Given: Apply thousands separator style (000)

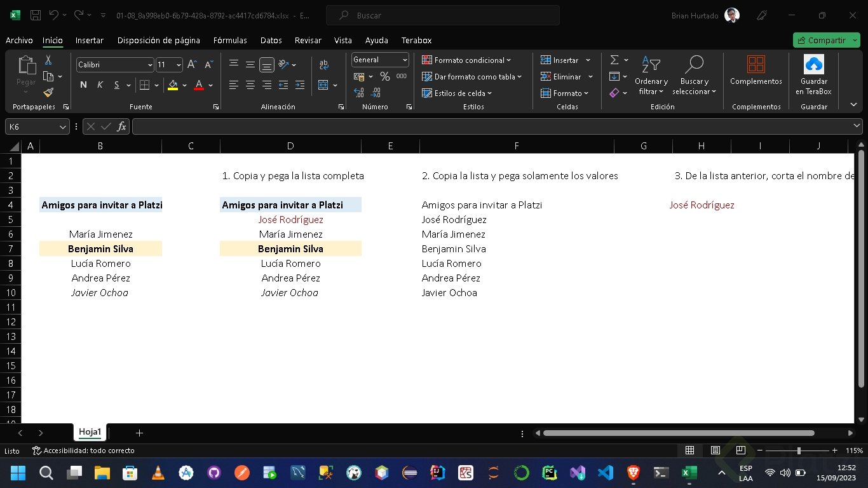Looking at the screenshot, I should [402, 76].
